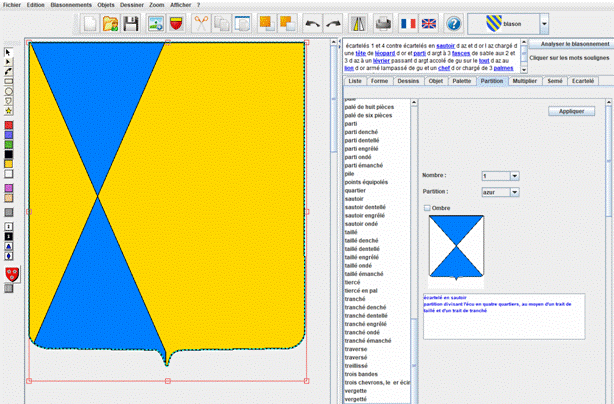Click the new blank document icon
The height and width of the screenshot is (404, 614).
90,23
